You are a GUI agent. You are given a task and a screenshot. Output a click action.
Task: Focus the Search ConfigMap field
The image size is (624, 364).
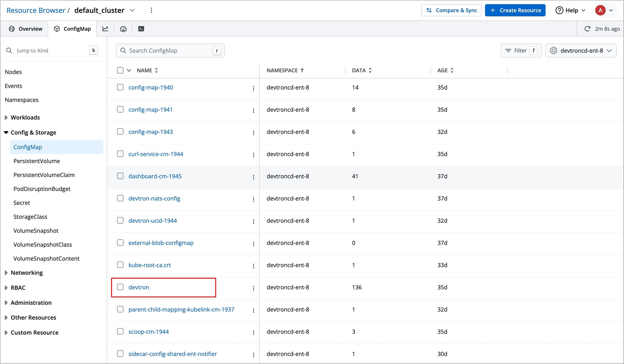[x=170, y=51]
